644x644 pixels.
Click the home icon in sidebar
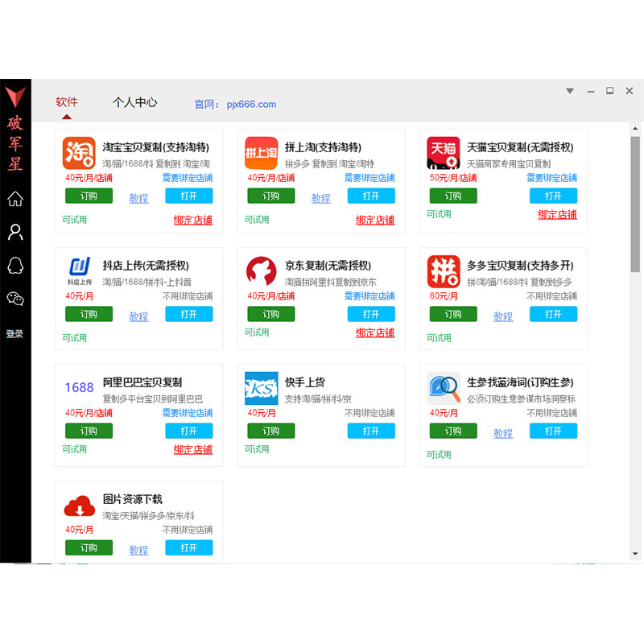[x=14, y=199]
